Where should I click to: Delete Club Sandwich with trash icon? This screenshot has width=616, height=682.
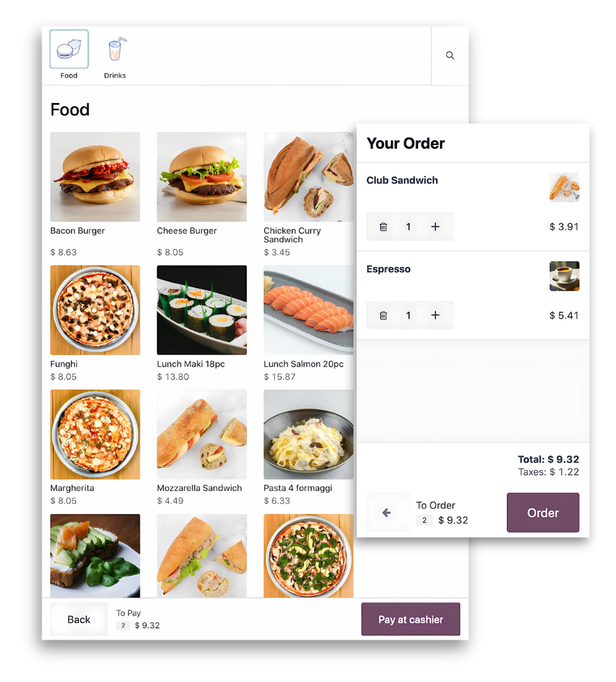pos(383,226)
